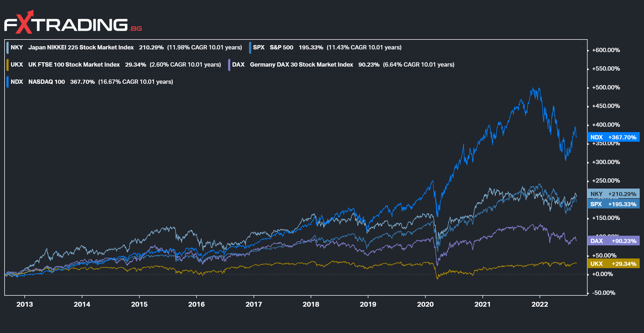Click the "(11.43% CAGR 10.01 years)" text
644x333 pixels.
[x=364, y=48]
